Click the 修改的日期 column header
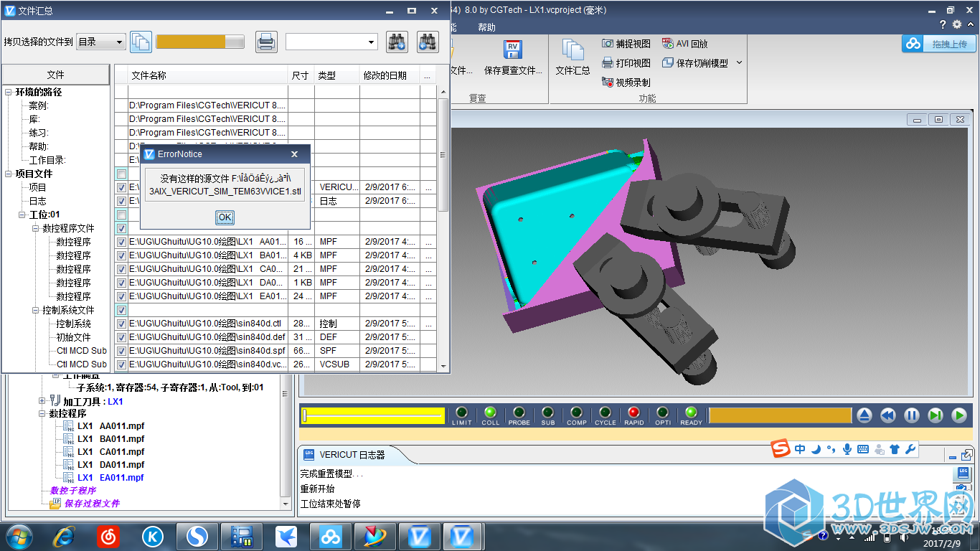This screenshot has width=980, height=551. tap(390, 75)
